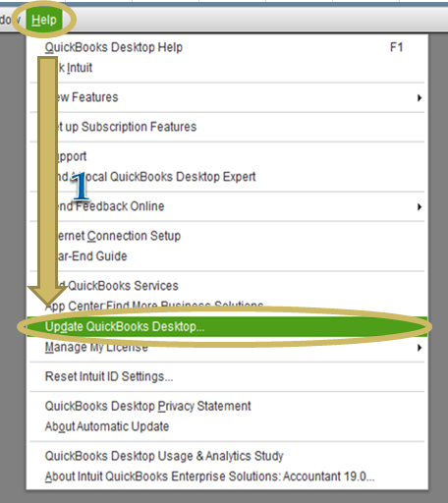Open the Year-End Guide item

click(x=227, y=256)
